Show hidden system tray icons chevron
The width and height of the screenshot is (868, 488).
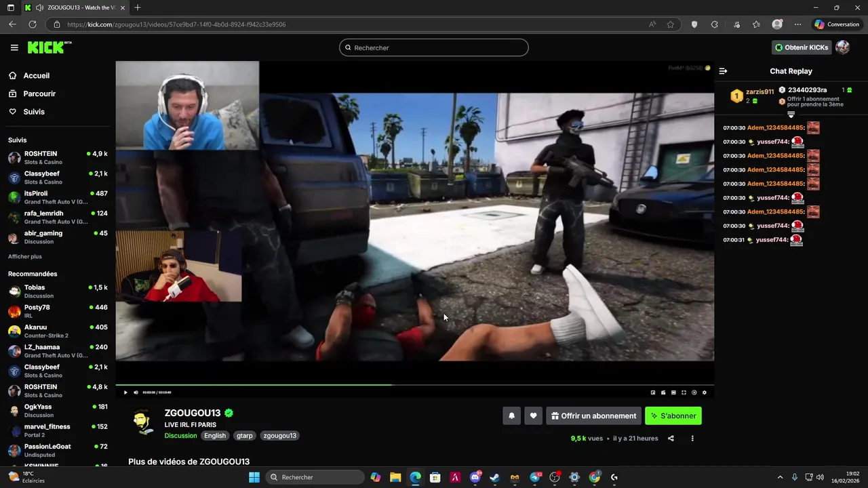[780, 477]
